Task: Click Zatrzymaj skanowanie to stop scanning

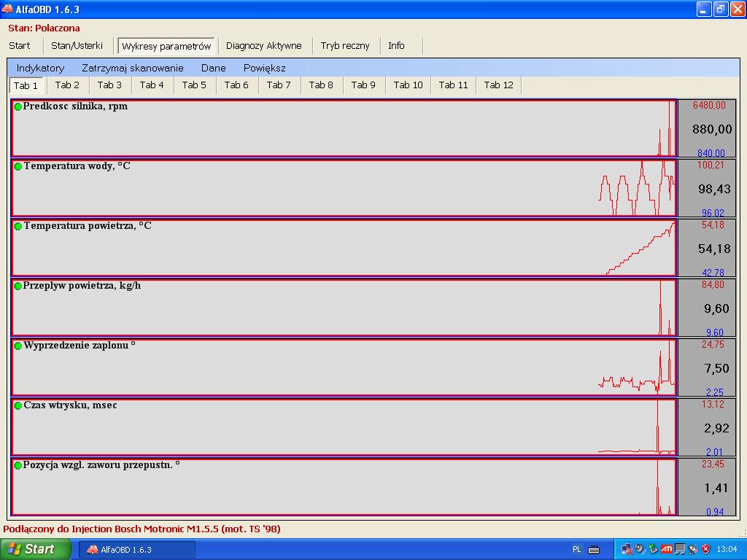Action: 132,68
